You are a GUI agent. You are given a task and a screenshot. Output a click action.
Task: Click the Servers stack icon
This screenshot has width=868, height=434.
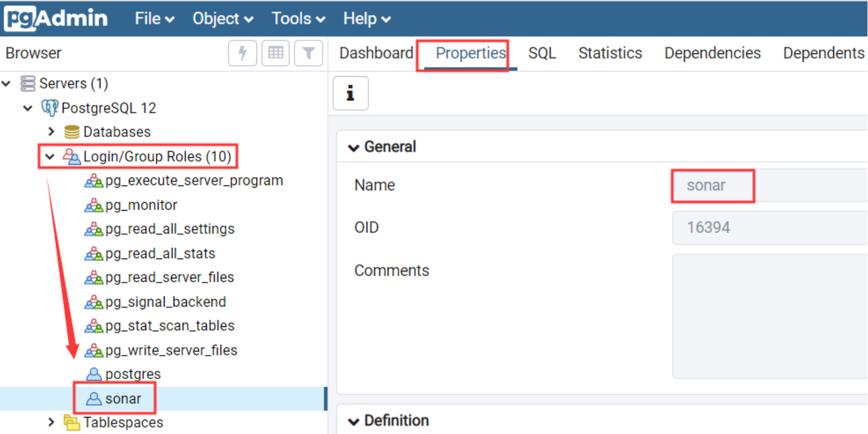28,84
